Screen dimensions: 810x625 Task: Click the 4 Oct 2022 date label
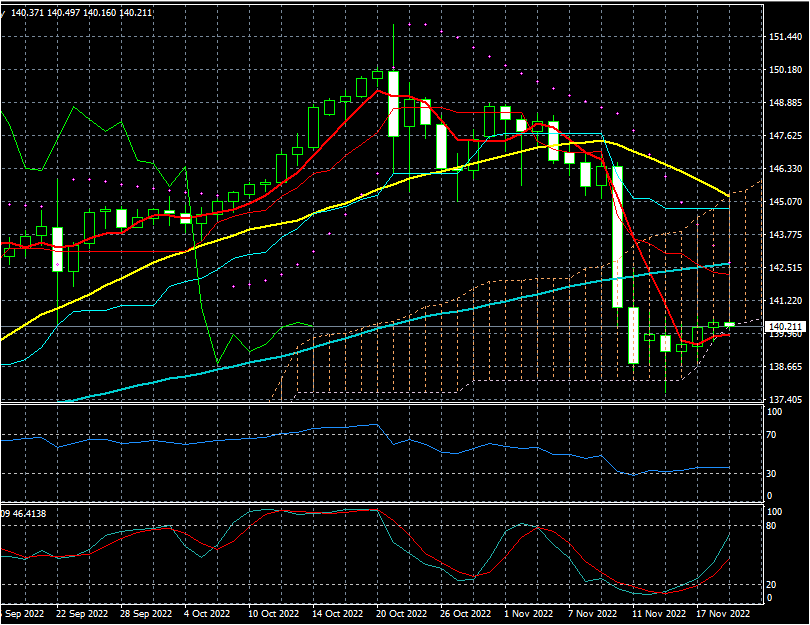point(207,614)
